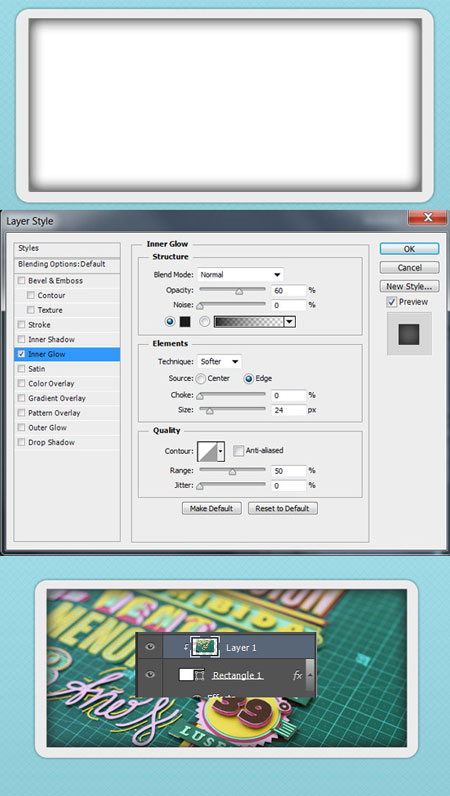Click the Noise slider handle

tap(200, 306)
